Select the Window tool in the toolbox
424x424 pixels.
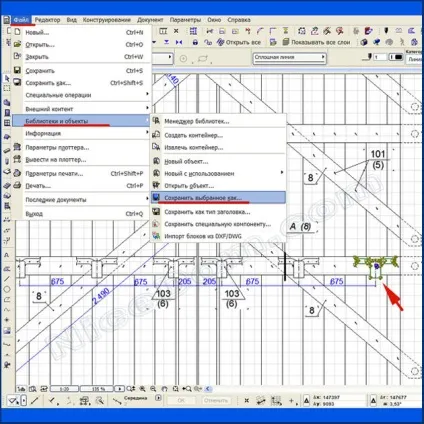click(7, 123)
